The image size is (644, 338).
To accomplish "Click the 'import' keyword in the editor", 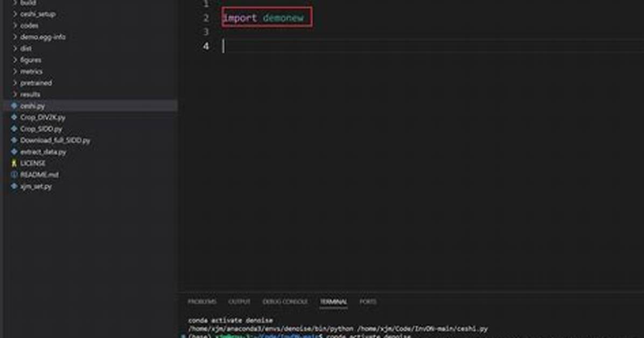I will (x=240, y=18).
